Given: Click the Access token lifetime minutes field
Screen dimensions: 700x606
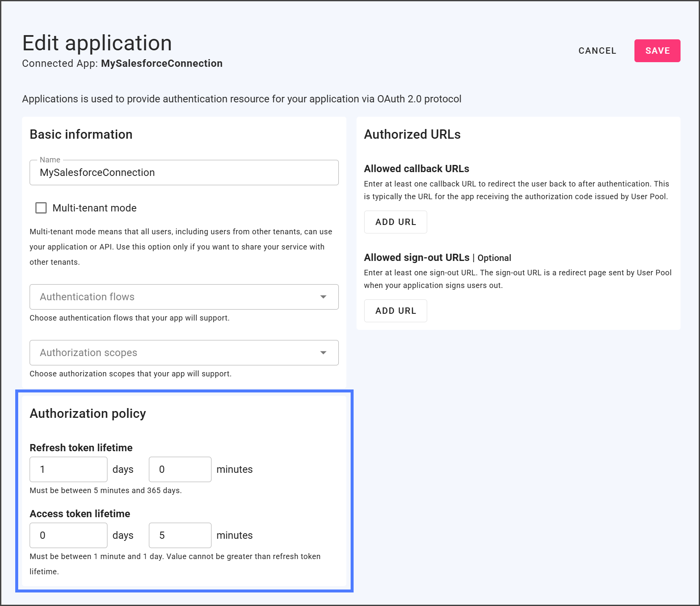Looking at the screenshot, I should (x=180, y=535).
